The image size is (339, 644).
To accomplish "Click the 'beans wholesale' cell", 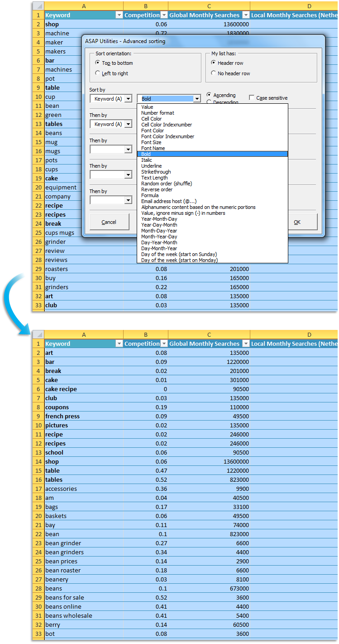I will coord(84,615).
